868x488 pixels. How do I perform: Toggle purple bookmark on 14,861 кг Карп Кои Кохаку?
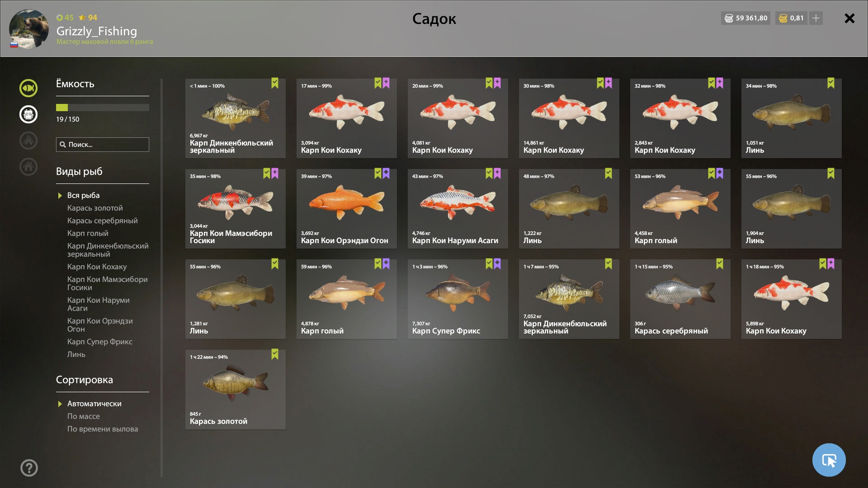609,83
